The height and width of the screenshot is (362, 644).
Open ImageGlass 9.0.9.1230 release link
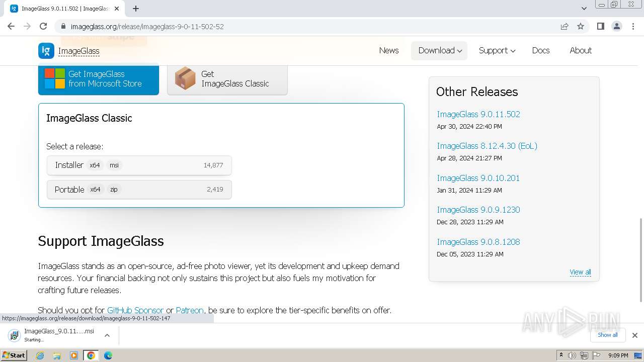click(x=478, y=210)
